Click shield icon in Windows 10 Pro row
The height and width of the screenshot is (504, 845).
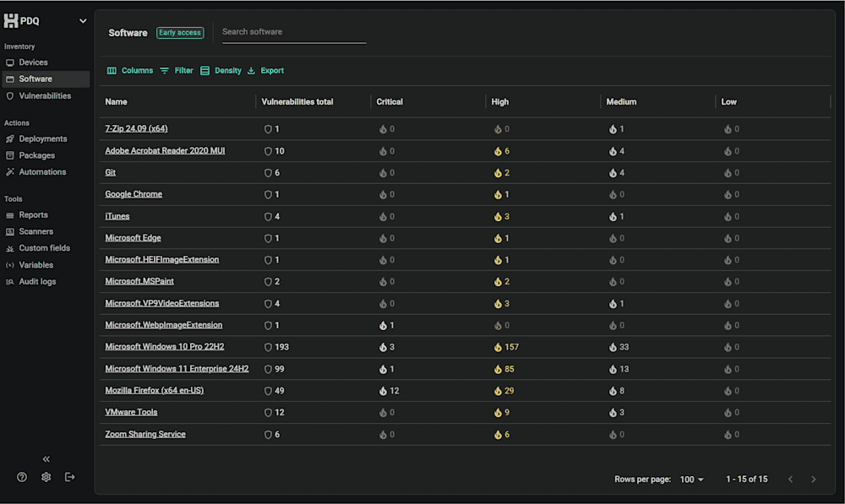click(x=268, y=347)
